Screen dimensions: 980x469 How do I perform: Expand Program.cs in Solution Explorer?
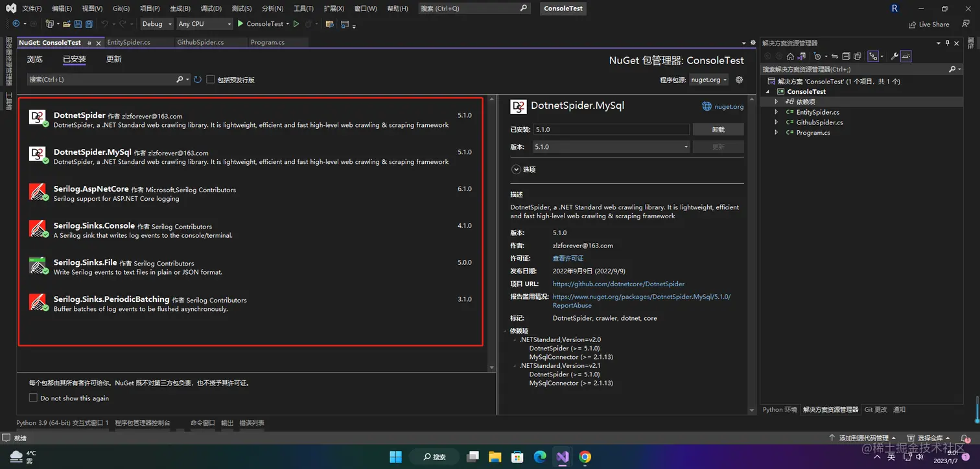[x=776, y=133]
